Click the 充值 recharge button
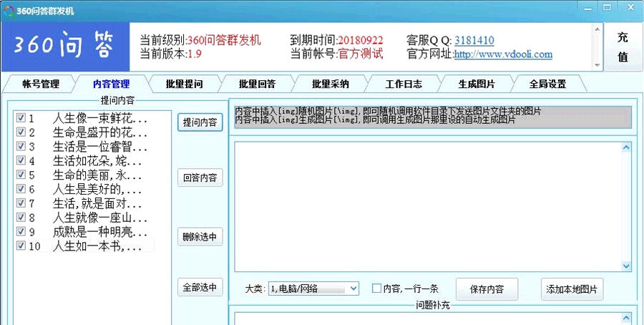The height and width of the screenshot is (325, 644). (x=623, y=47)
